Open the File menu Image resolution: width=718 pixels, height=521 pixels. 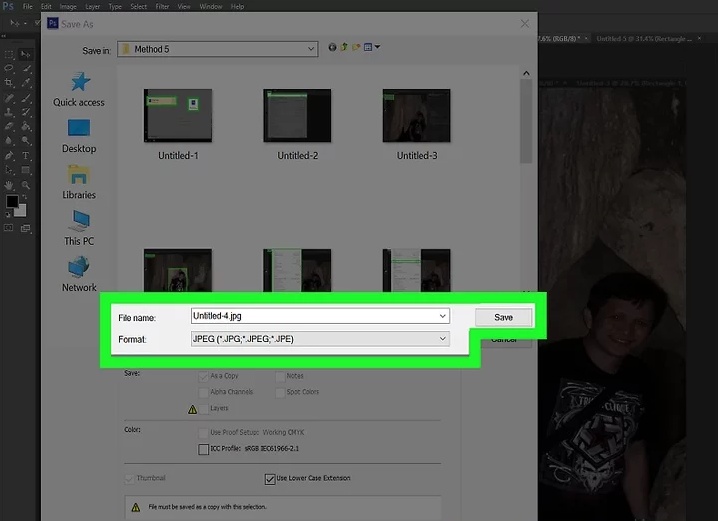[x=28, y=6]
